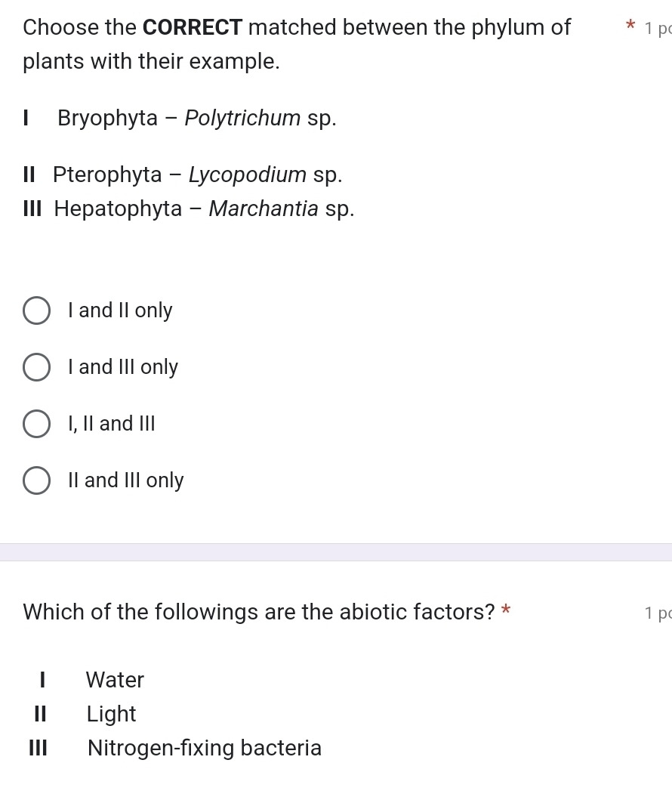The image size is (672, 797).
Task: Click the 'I and II only' answer label text
Action: click(x=120, y=310)
